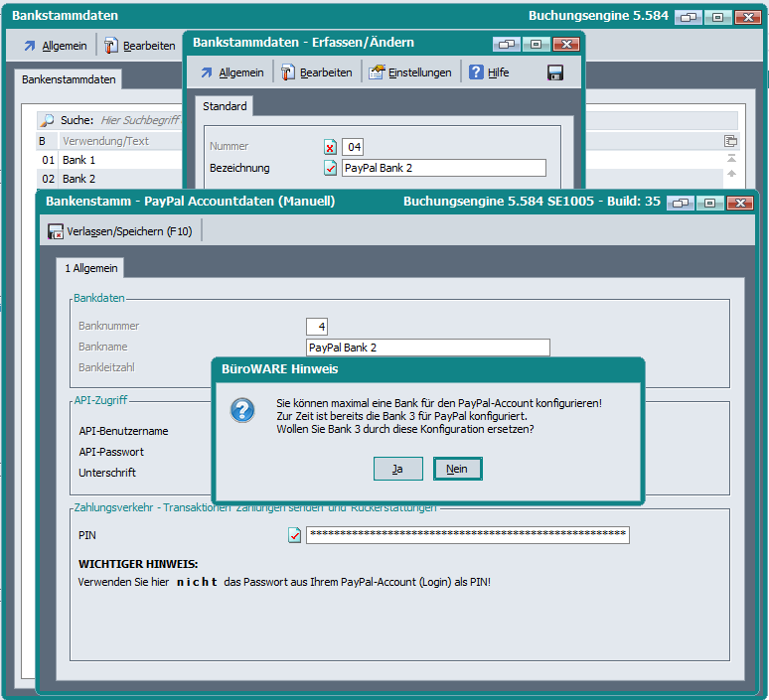Click the red X icon beside Nummer field
This screenshot has height=700, width=769.
click(x=330, y=147)
